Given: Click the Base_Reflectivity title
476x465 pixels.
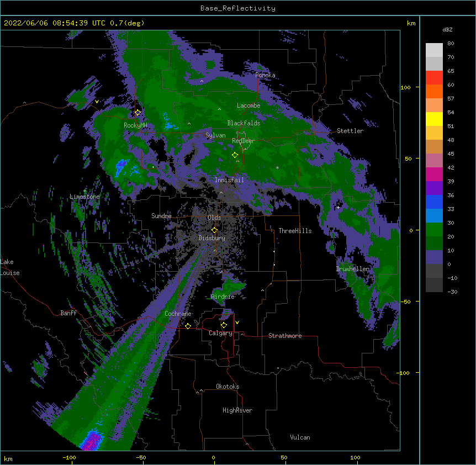Looking at the screenshot, I should [238, 8].
